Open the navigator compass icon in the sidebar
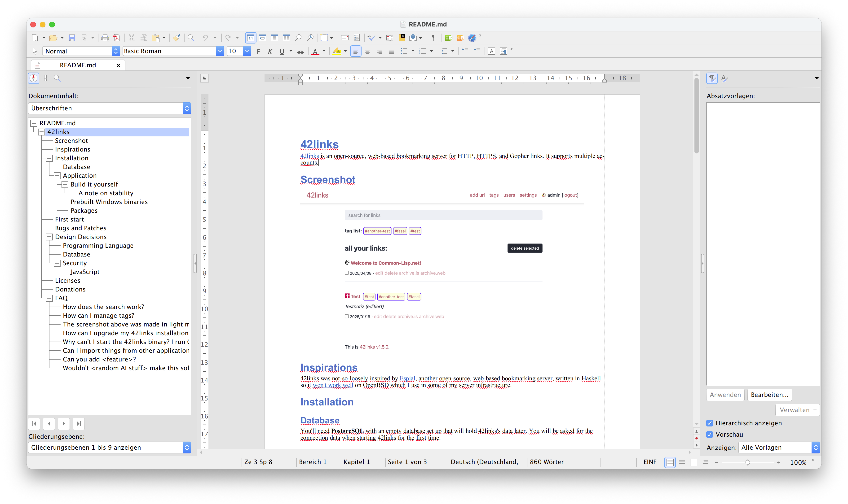Viewport: 848px width, 504px height. pyautogui.click(x=34, y=78)
